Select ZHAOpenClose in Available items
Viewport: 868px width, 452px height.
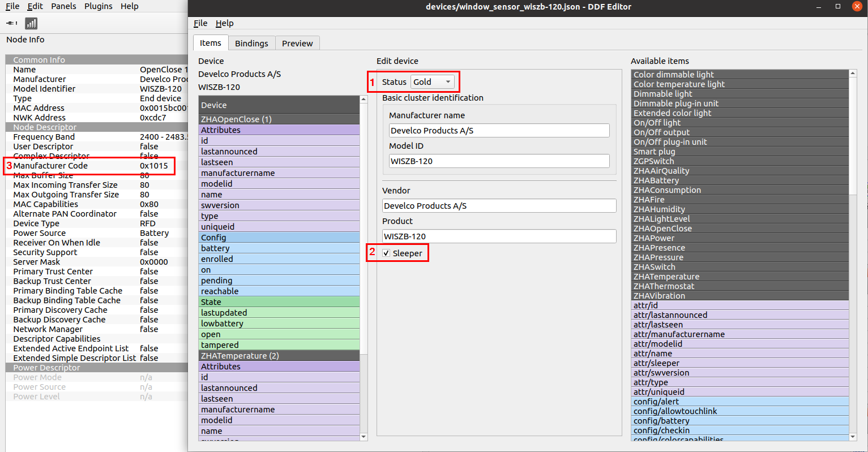[740, 229]
